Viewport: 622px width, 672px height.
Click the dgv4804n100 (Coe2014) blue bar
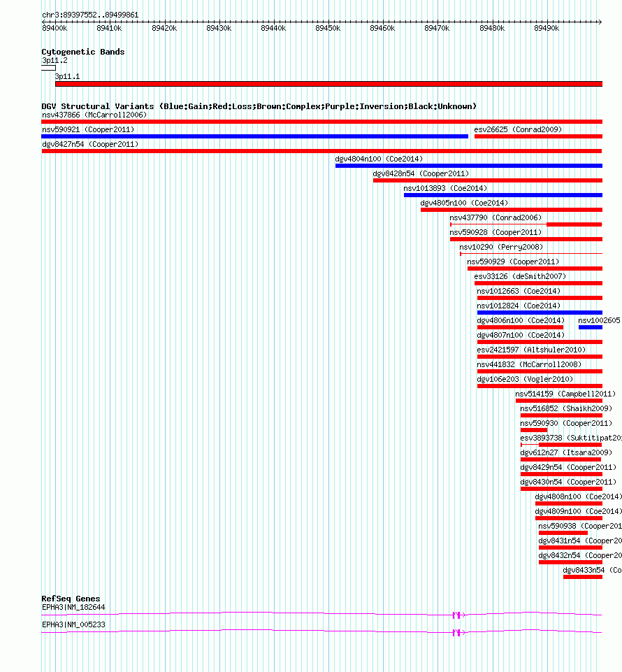(x=469, y=166)
